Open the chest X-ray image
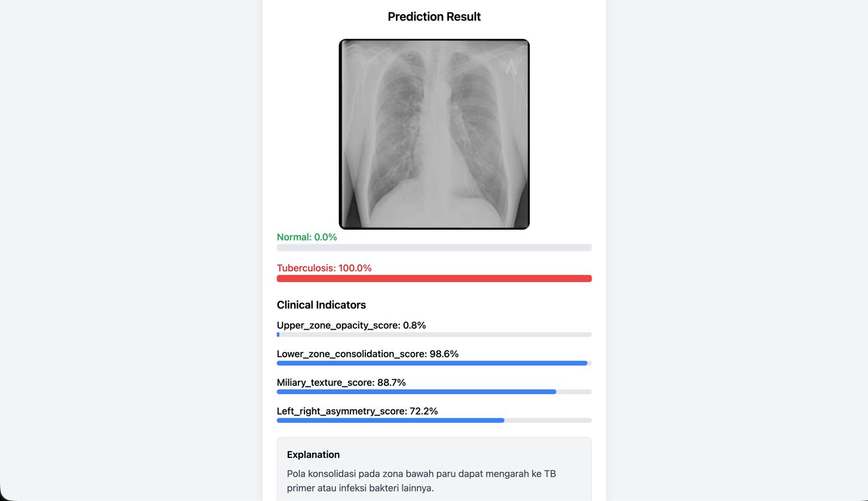The image size is (868, 501). tap(434, 134)
